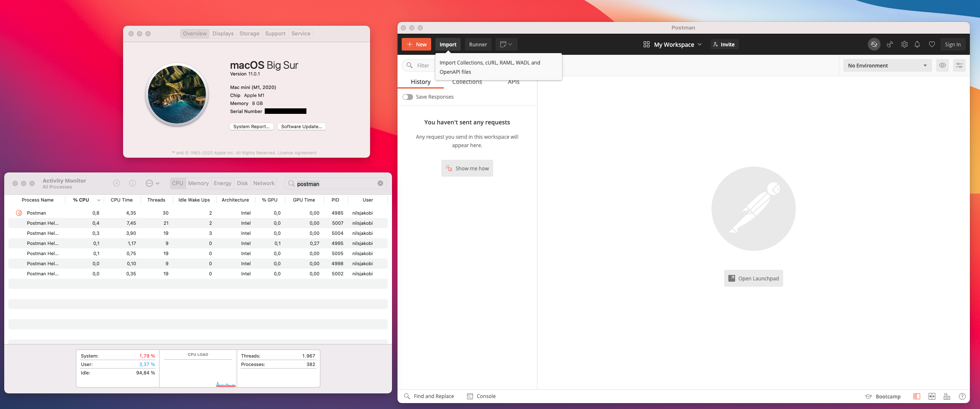Open the Console from the status bar
The width and height of the screenshot is (980, 409).
(482, 396)
